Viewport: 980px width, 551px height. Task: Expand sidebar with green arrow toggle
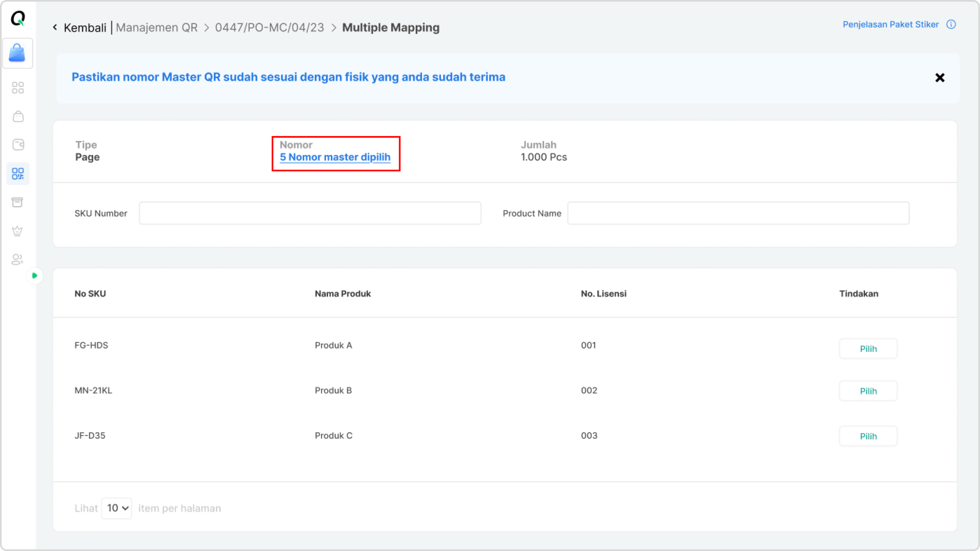[35, 275]
